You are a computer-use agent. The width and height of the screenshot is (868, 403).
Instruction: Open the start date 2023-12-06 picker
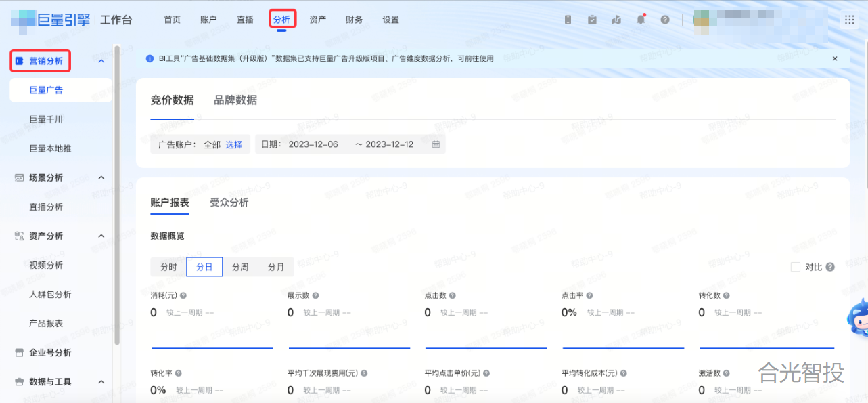[313, 144]
